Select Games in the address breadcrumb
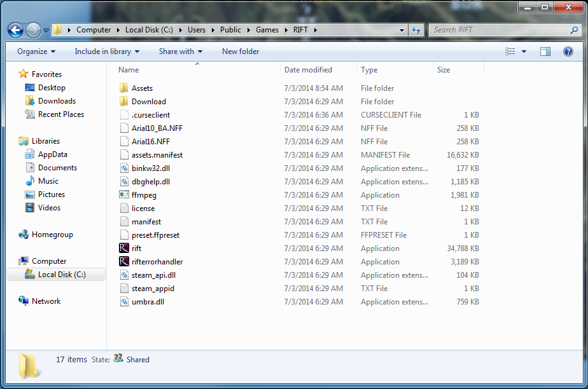Screen dimensions: 588x389 click(x=267, y=30)
